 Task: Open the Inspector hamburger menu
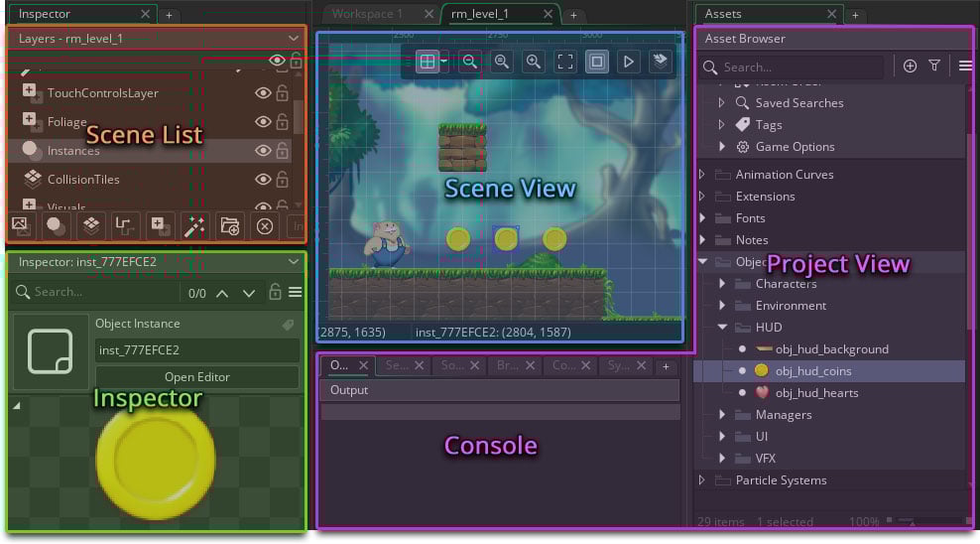pyautogui.click(x=295, y=292)
